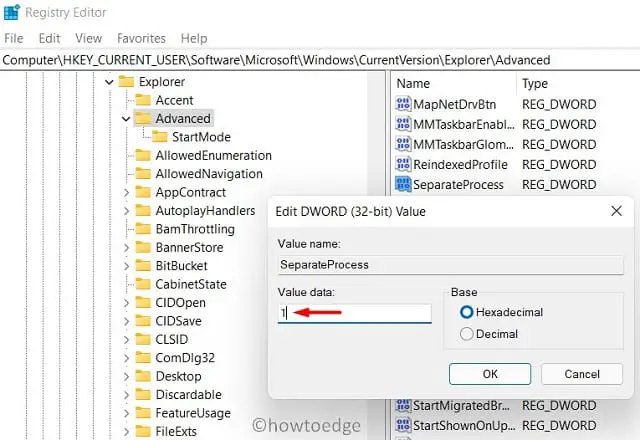Select the Desktop folder icon
The height and width of the screenshot is (440, 640).
pyautogui.click(x=143, y=376)
